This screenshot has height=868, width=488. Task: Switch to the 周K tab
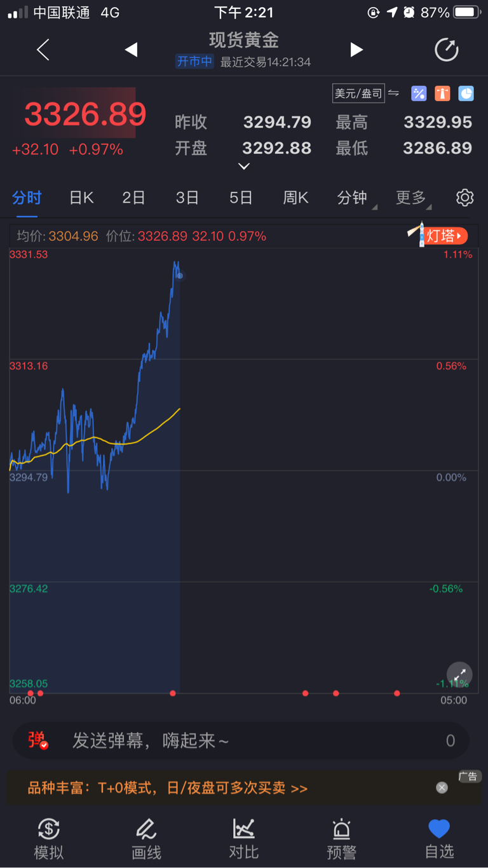[295, 198]
